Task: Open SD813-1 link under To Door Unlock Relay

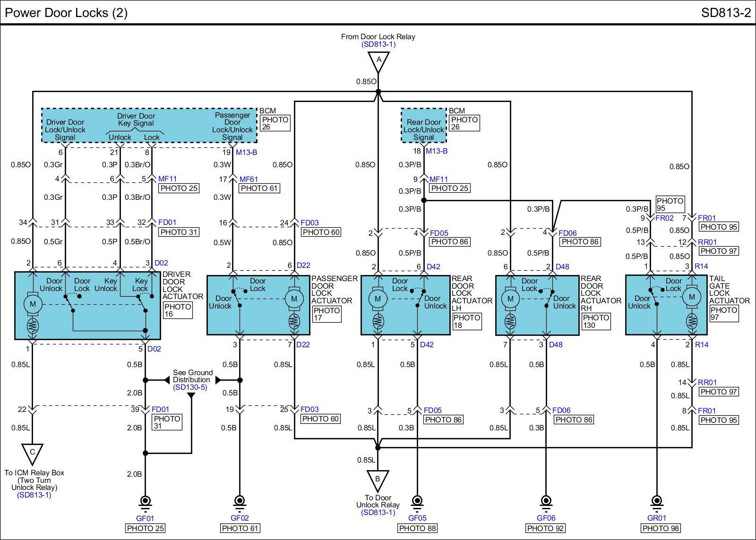Action: (x=378, y=513)
